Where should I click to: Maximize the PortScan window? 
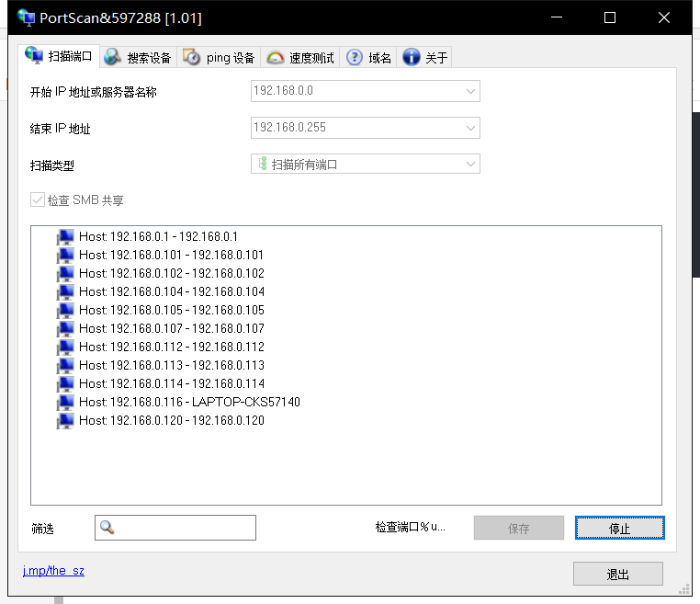(610, 17)
